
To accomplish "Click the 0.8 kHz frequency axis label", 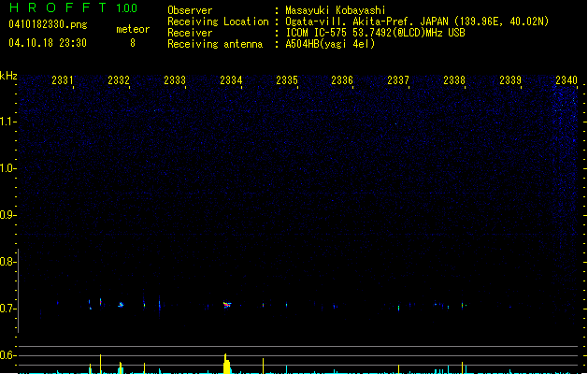I will [7, 262].
